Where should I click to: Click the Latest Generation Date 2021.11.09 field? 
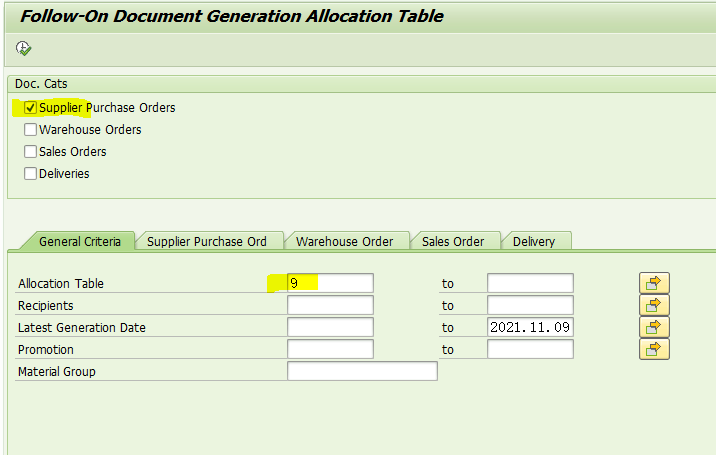(530, 327)
